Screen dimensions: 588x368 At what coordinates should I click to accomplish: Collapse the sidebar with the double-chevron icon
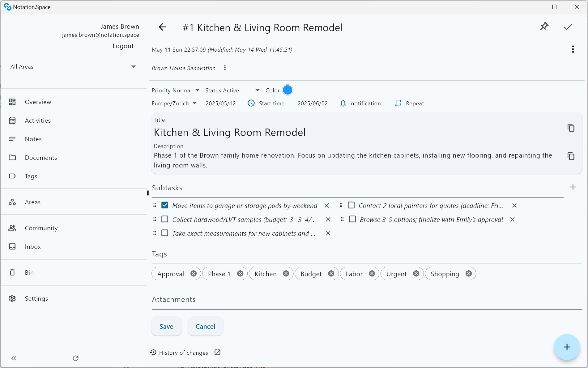pos(14,358)
